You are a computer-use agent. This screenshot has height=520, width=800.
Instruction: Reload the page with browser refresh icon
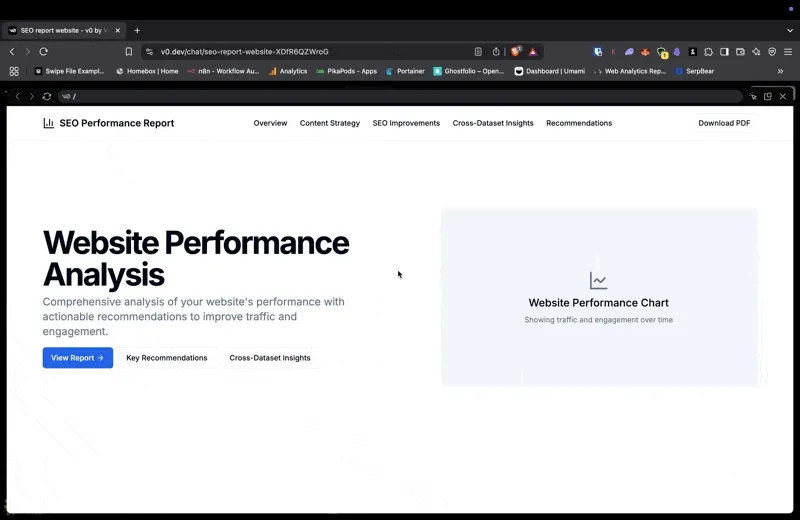coord(43,51)
